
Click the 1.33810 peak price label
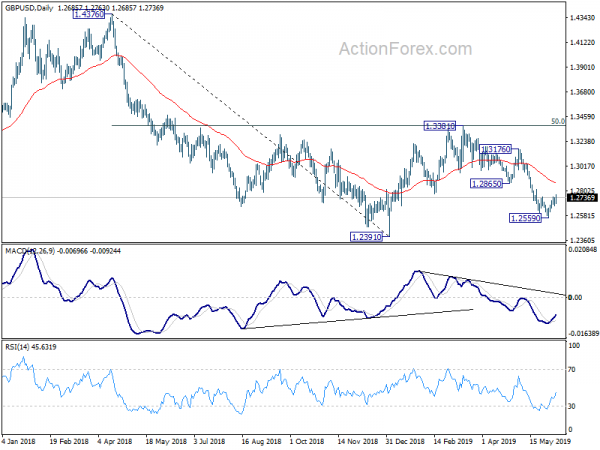click(x=440, y=126)
